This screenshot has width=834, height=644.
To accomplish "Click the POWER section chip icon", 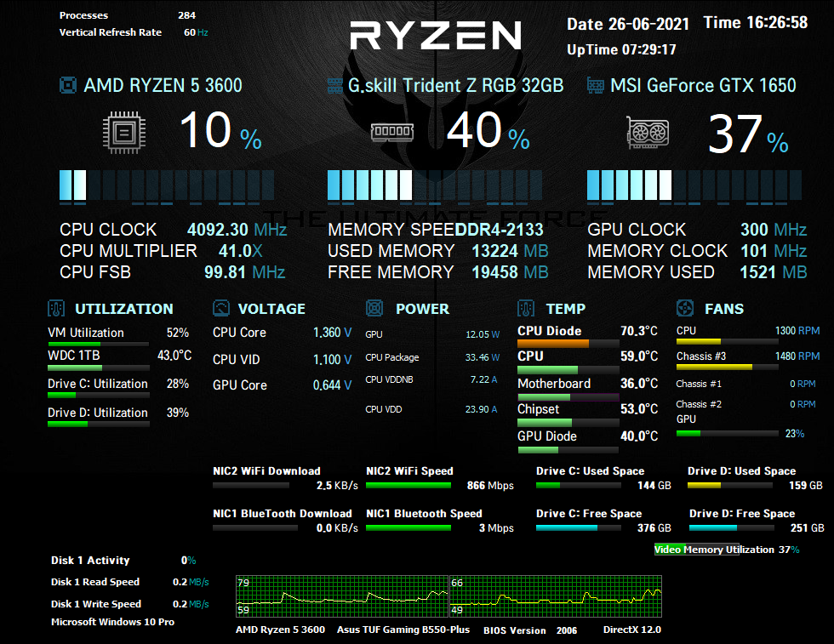I will tap(374, 309).
